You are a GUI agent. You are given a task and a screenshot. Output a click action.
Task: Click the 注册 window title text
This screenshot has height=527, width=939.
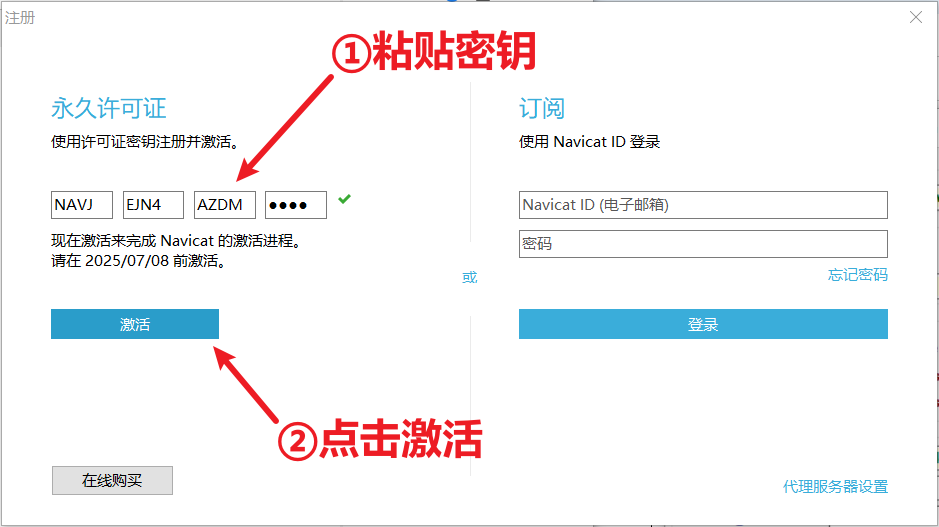[20, 17]
